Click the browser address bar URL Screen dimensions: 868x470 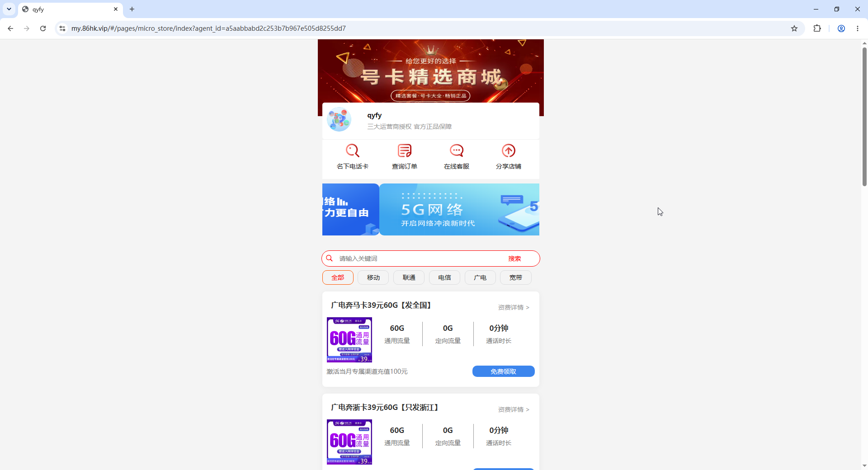click(x=208, y=28)
